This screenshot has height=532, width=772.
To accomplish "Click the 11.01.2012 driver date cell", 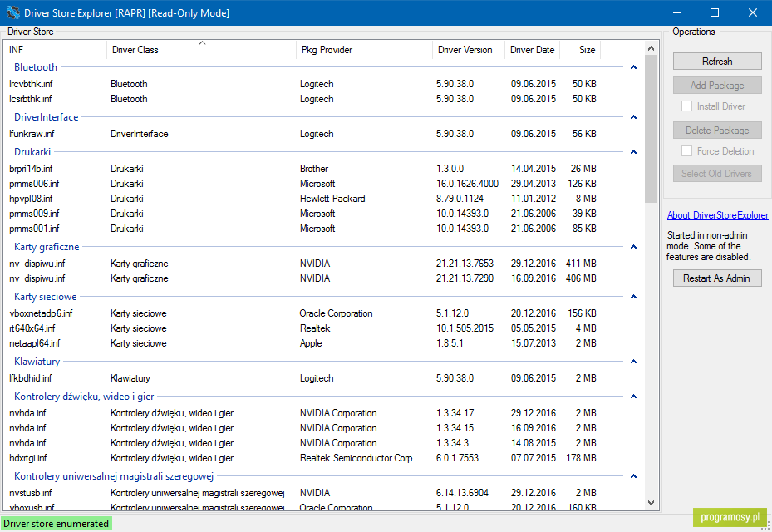I will [534, 199].
